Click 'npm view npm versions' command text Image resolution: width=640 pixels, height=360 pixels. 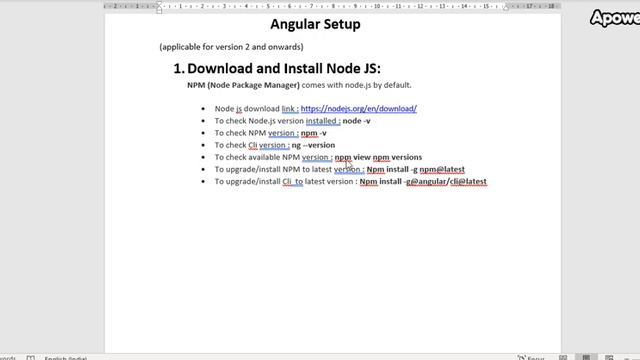click(378, 157)
